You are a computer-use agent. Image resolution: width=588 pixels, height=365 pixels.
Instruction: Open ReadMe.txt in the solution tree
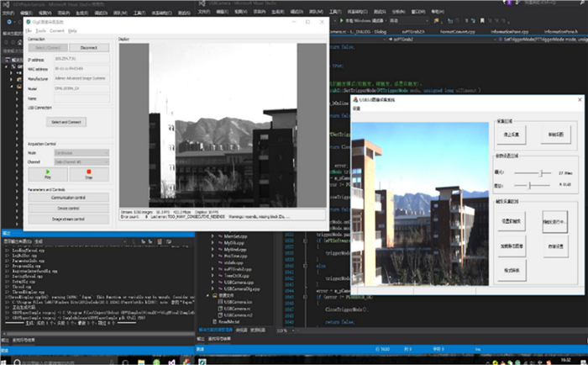pos(231,320)
